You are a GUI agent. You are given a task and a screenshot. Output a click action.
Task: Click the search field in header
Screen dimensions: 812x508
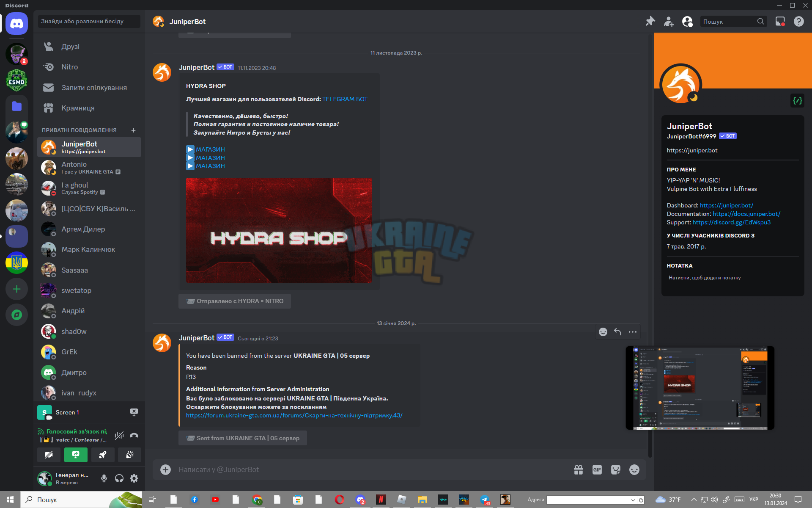pyautogui.click(x=733, y=21)
